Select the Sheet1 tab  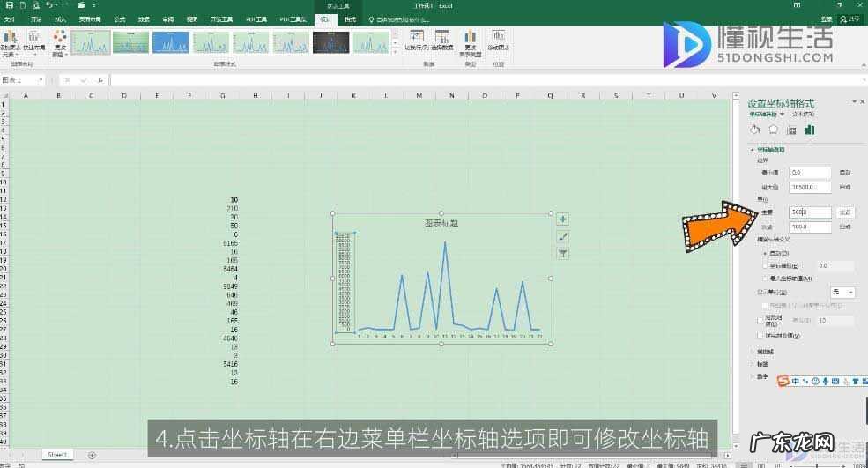click(57, 455)
